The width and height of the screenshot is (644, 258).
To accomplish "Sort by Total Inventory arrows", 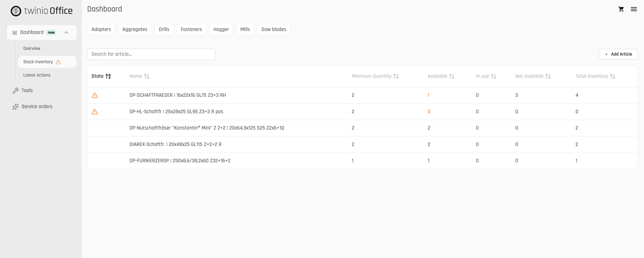I will [612, 76].
